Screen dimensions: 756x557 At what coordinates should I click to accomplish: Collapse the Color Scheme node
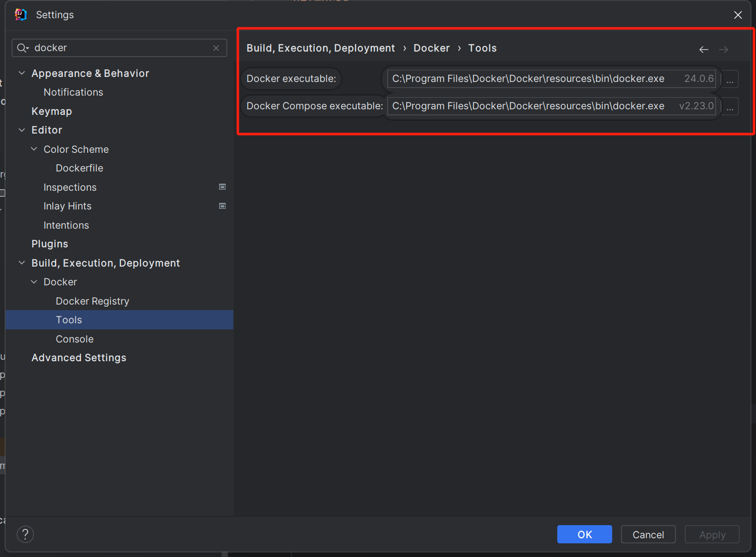[34, 149]
